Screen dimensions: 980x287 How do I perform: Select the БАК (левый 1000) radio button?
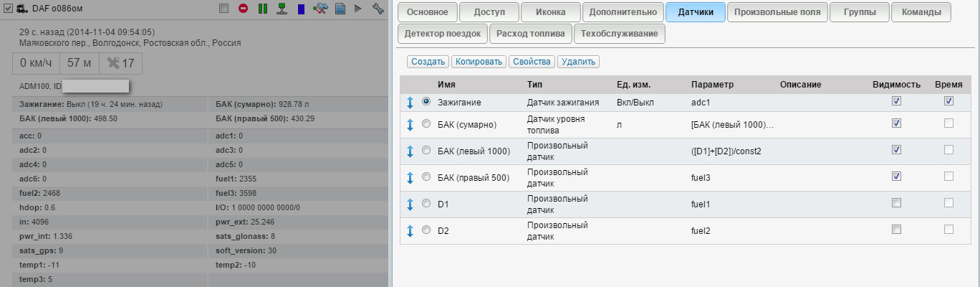coord(427,151)
